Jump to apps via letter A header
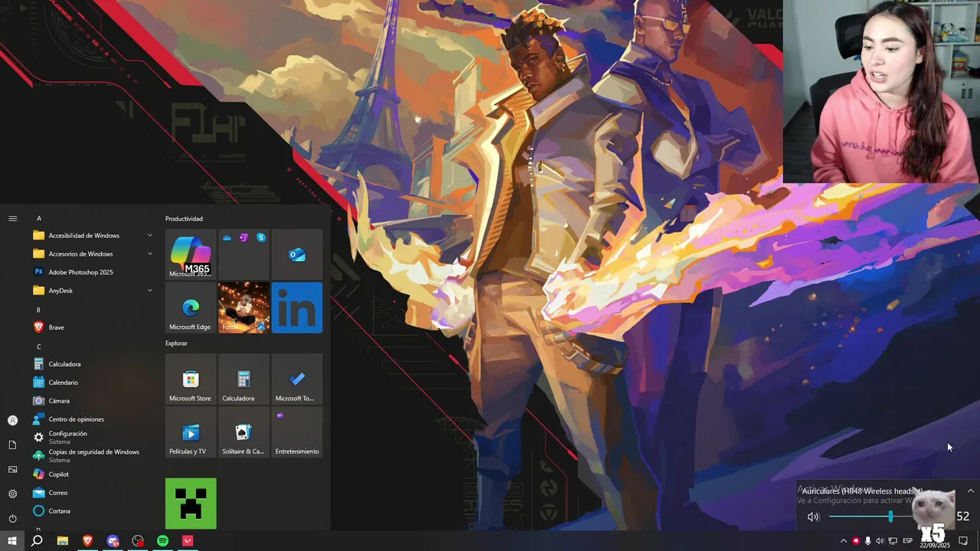This screenshot has height=551, width=980. [x=39, y=218]
